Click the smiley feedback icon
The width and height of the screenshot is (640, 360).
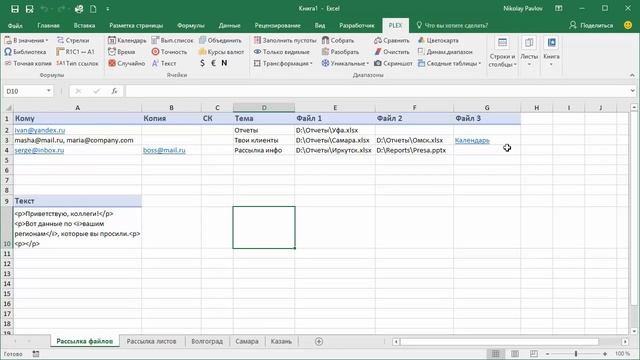628,25
